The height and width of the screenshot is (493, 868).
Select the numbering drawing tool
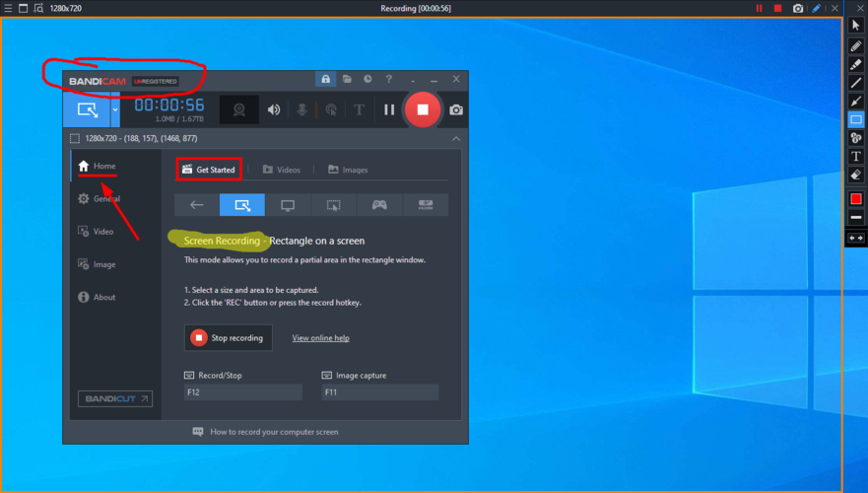(856, 138)
